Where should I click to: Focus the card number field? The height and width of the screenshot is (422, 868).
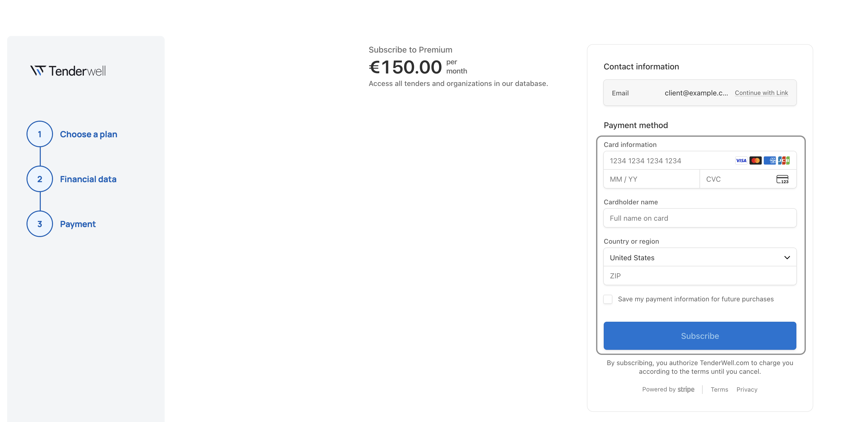coord(667,160)
